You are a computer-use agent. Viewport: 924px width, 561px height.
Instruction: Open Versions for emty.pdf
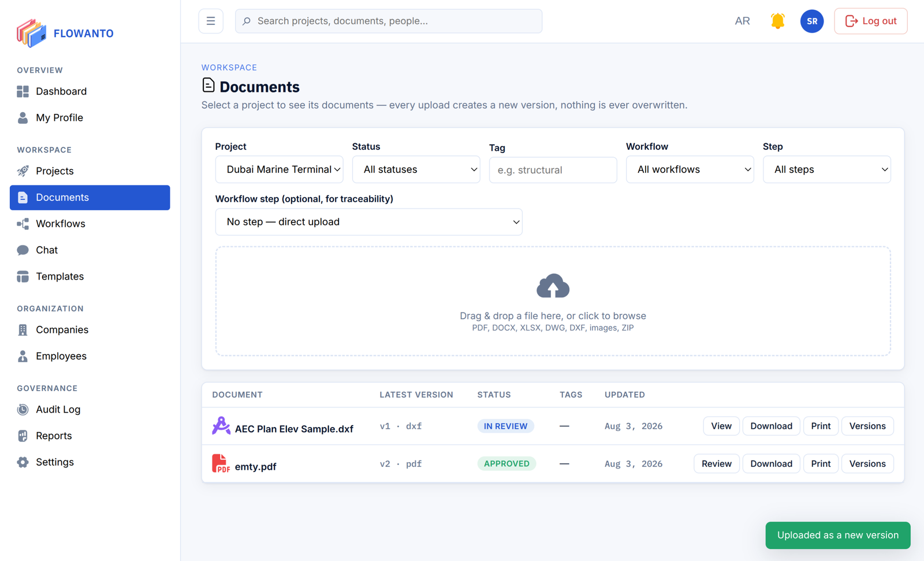[867, 464]
